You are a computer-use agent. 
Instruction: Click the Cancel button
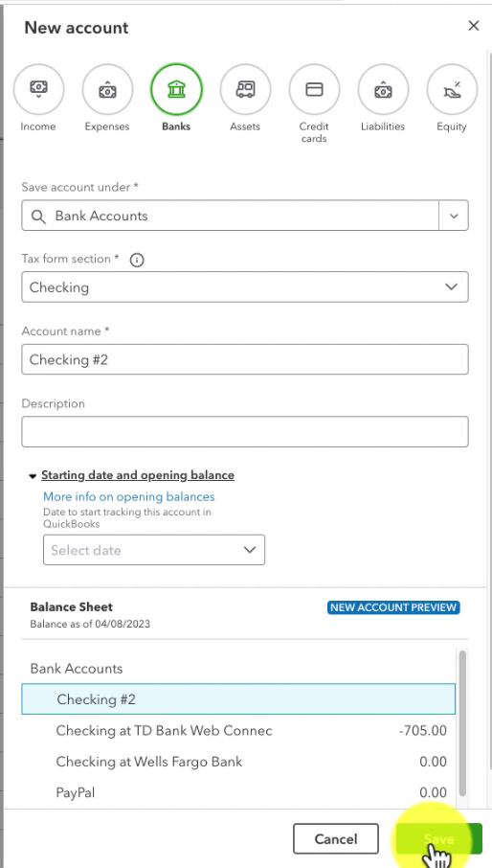tap(336, 838)
